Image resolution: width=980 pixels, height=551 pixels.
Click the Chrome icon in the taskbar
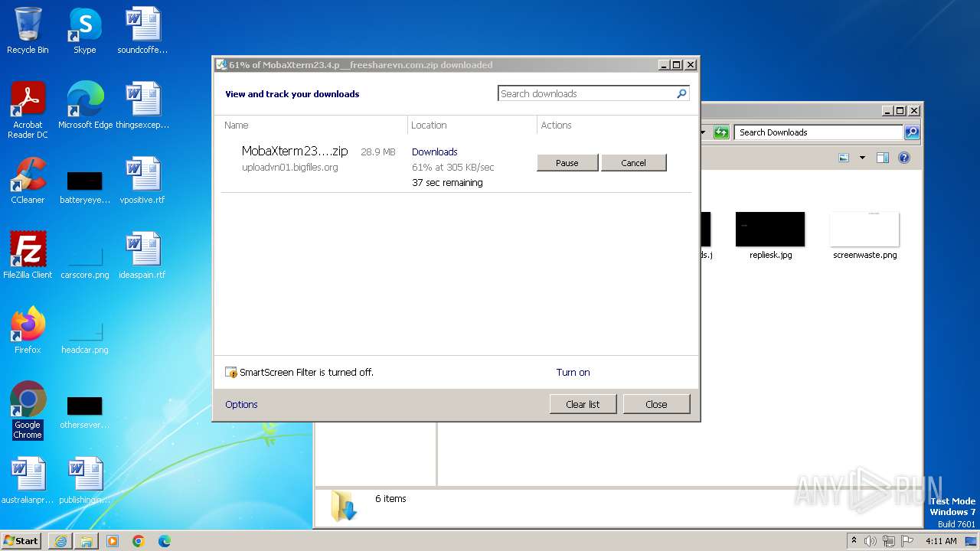139,541
